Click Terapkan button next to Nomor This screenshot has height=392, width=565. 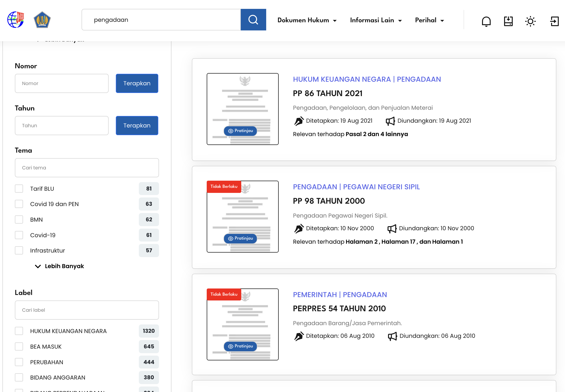pos(137,83)
